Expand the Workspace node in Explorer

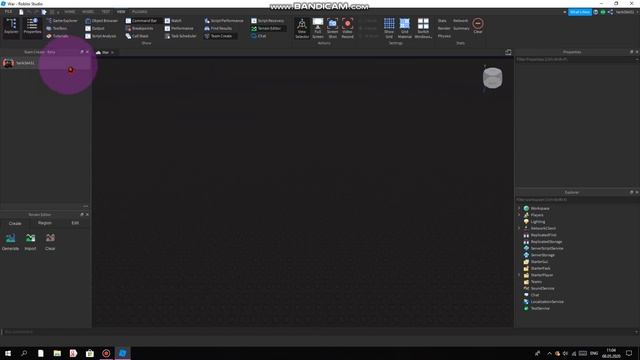point(520,208)
